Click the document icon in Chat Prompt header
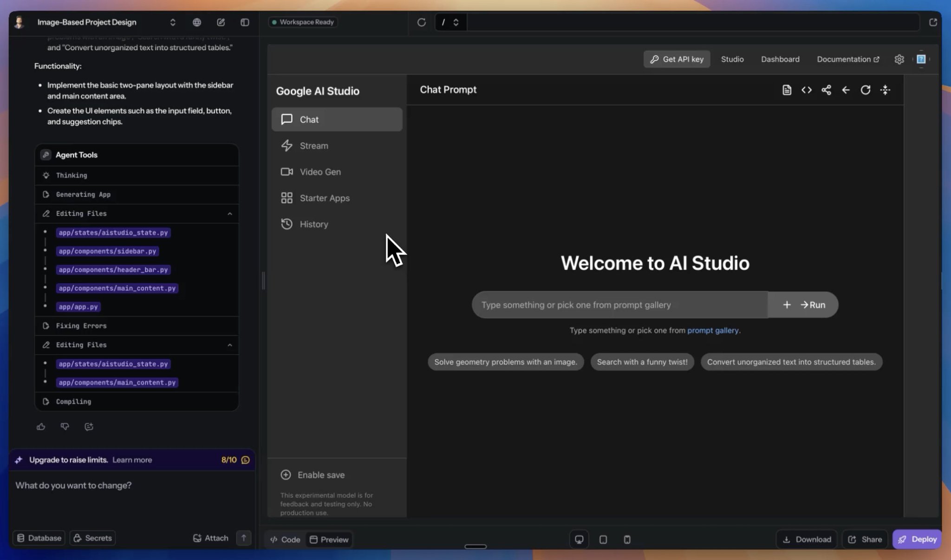Screen dimensions: 951x560 tap(787, 90)
